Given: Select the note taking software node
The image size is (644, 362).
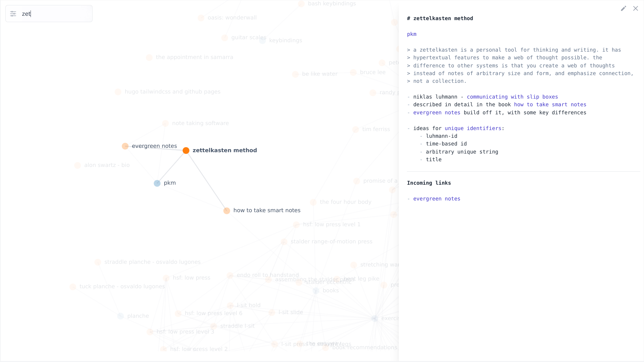Looking at the screenshot, I should click(165, 124).
